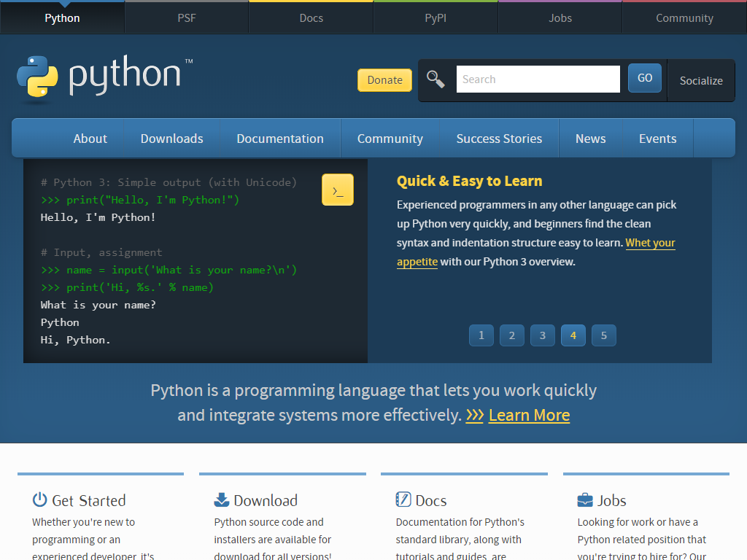747x560 pixels.
Task: Show slide 3 of the code carousel
Action: [543, 335]
